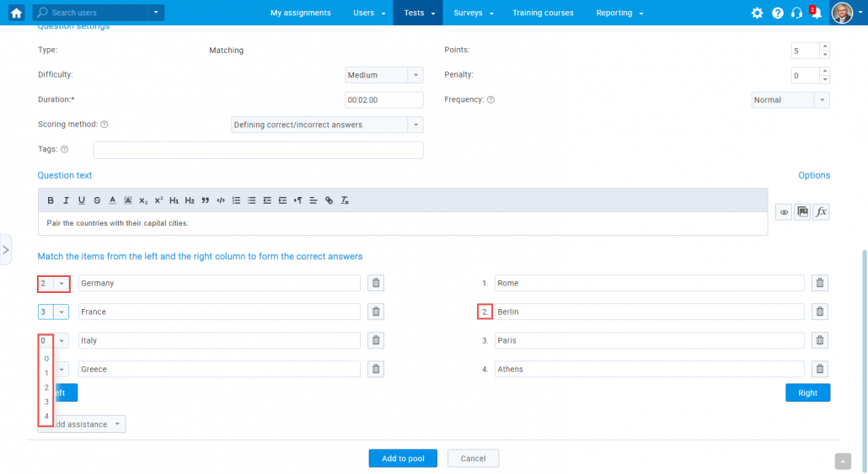This screenshot has height=474, width=868.
Task: Insert a link in question text
Action: (x=329, y=200)
